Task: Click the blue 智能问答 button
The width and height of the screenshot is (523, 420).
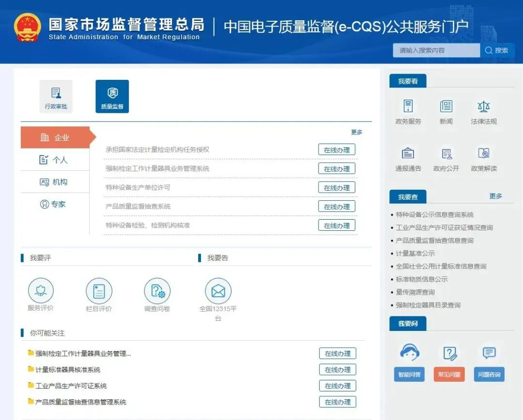Action: tap(409, 375)
